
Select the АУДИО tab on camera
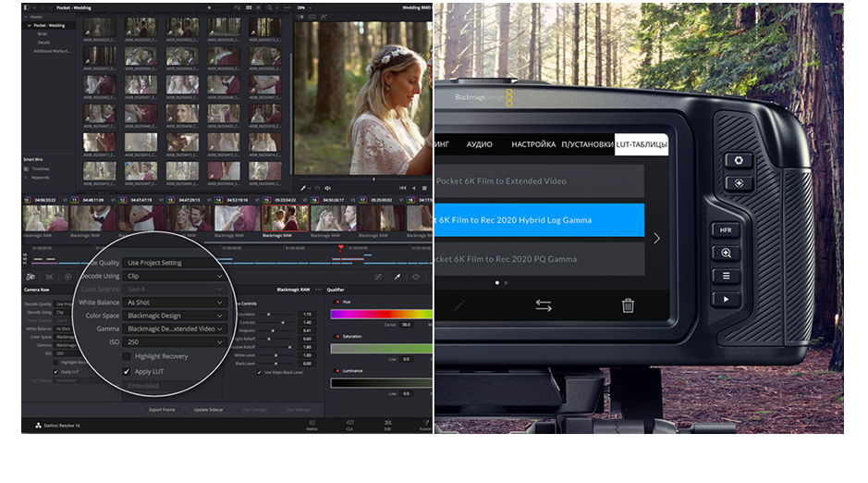click(479, 144)
